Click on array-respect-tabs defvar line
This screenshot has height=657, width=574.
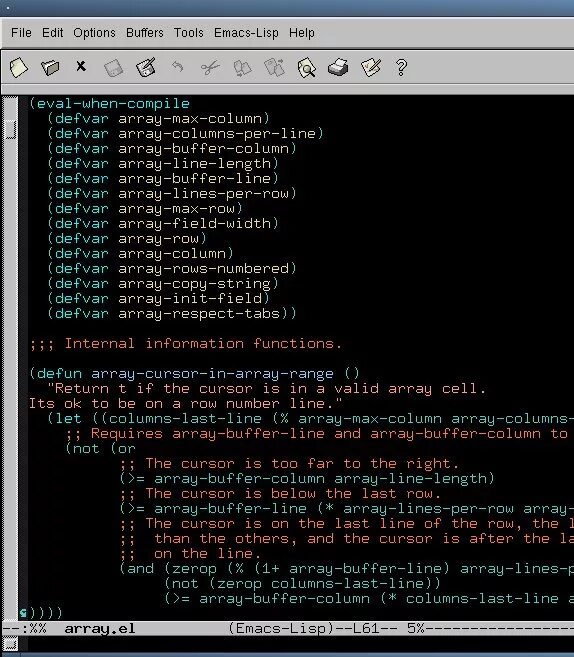pos(171,314)
